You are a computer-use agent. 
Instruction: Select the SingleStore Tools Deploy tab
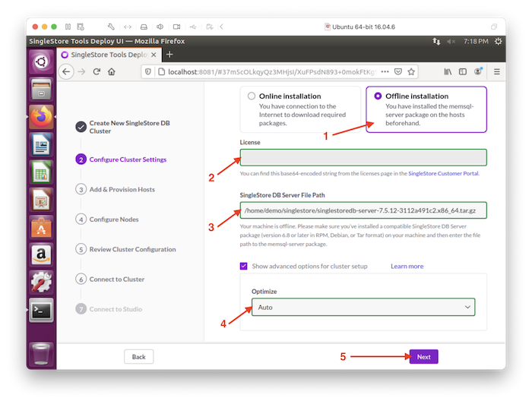pyautogui.click(x=109, y=55)
